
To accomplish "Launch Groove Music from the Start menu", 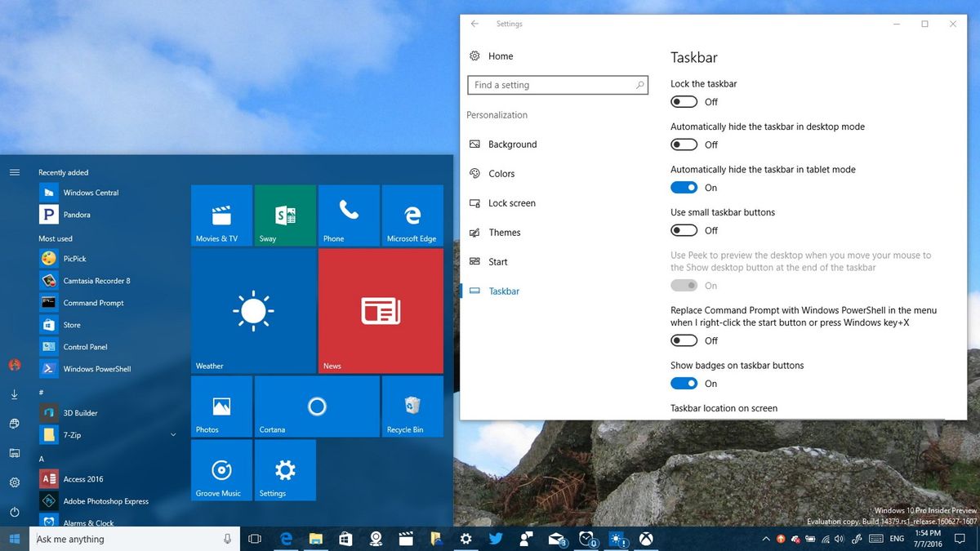I will pyautogui.click(x=220, y=469).
